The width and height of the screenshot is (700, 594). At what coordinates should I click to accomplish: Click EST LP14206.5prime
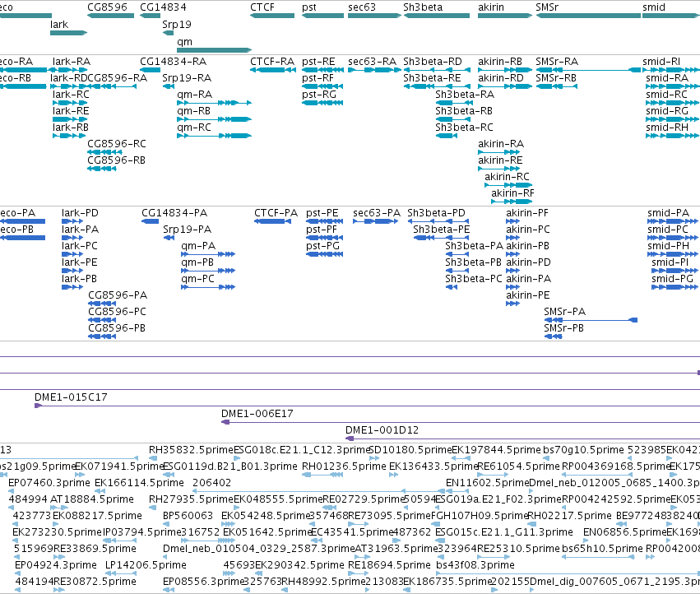[x=146, y=565]
